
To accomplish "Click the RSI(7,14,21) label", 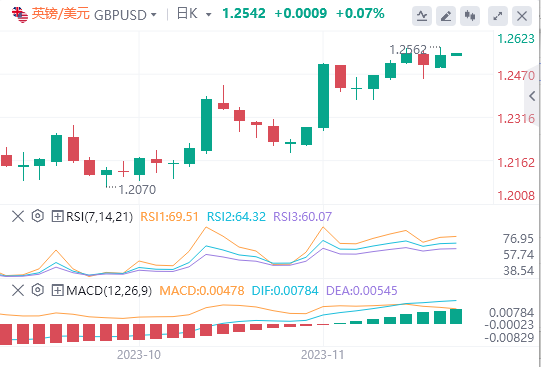I will point(99,217).
